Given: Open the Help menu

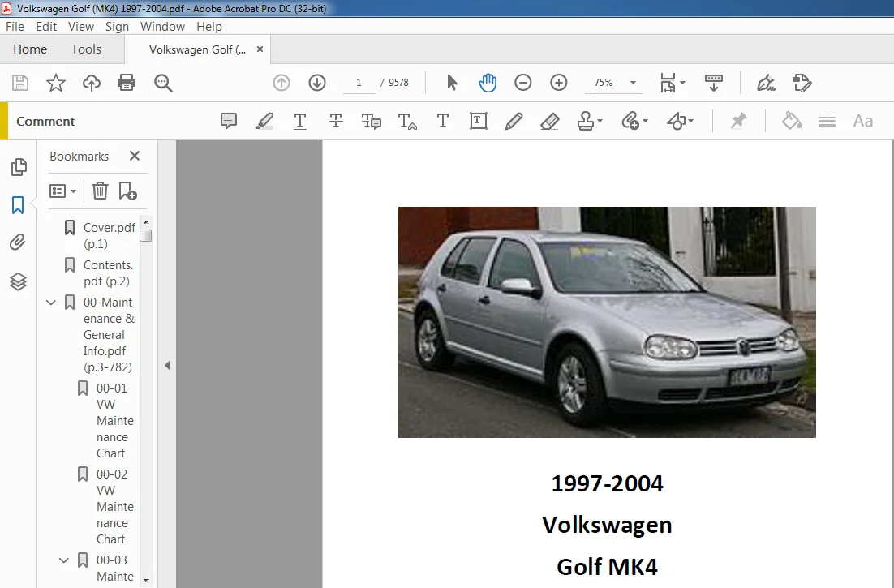Looking at the screenshot, I should coord(209,27).
